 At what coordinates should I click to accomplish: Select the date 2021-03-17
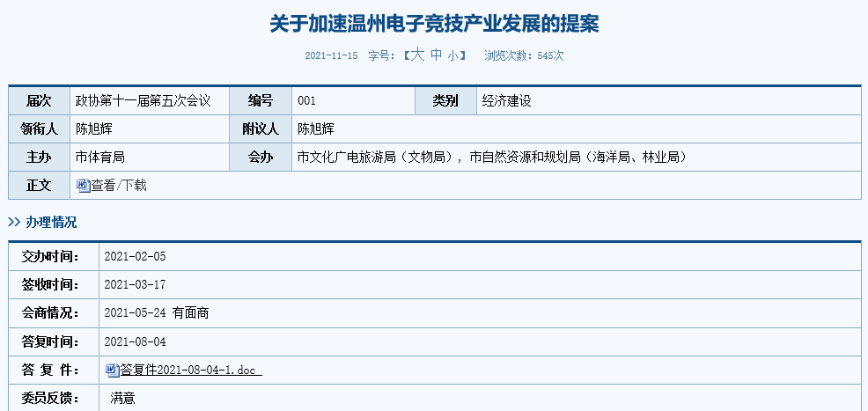[135, 285]
